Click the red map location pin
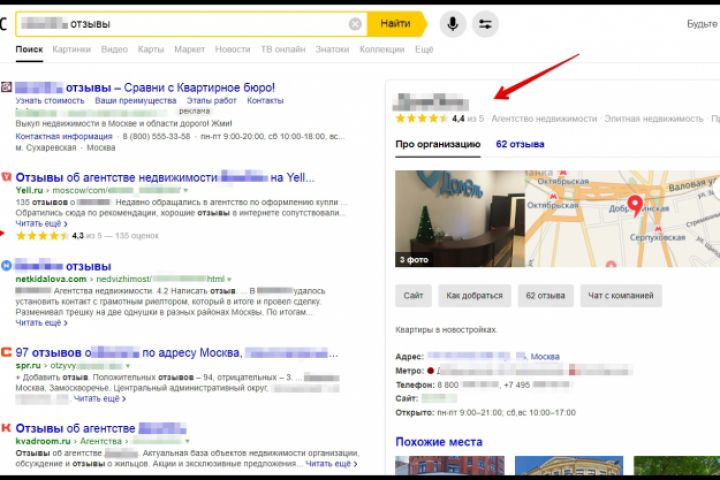 635,205
